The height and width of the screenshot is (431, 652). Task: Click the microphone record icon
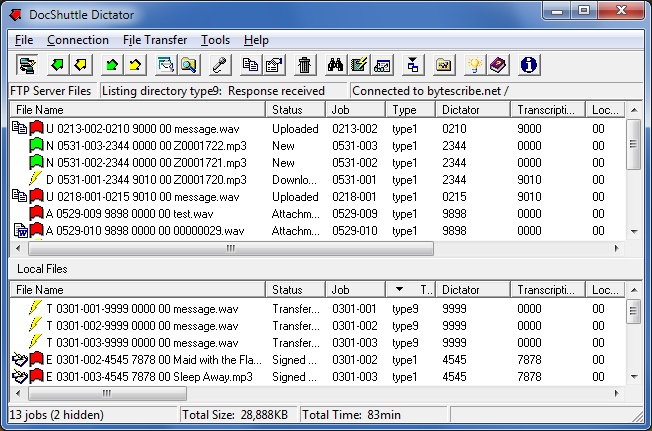220,65
